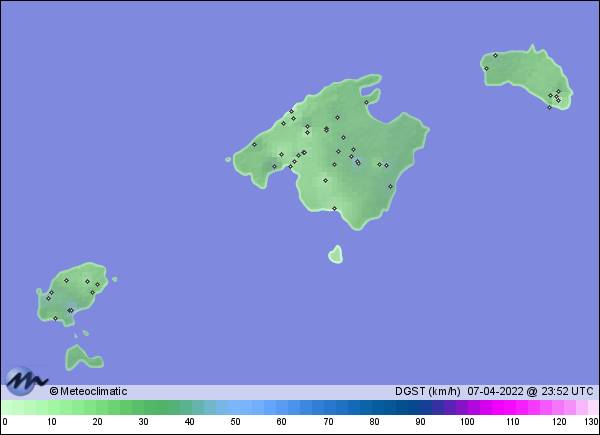This screenshot has height=435, width=600.
Task: Click the 23:52 UTC time text
Action: (x=567, y=391)
